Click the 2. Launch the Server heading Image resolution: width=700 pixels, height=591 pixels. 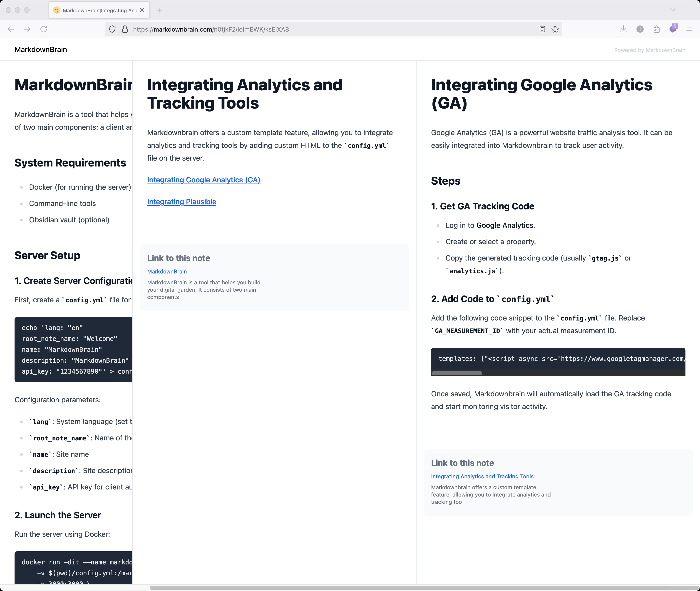point(58,515)
